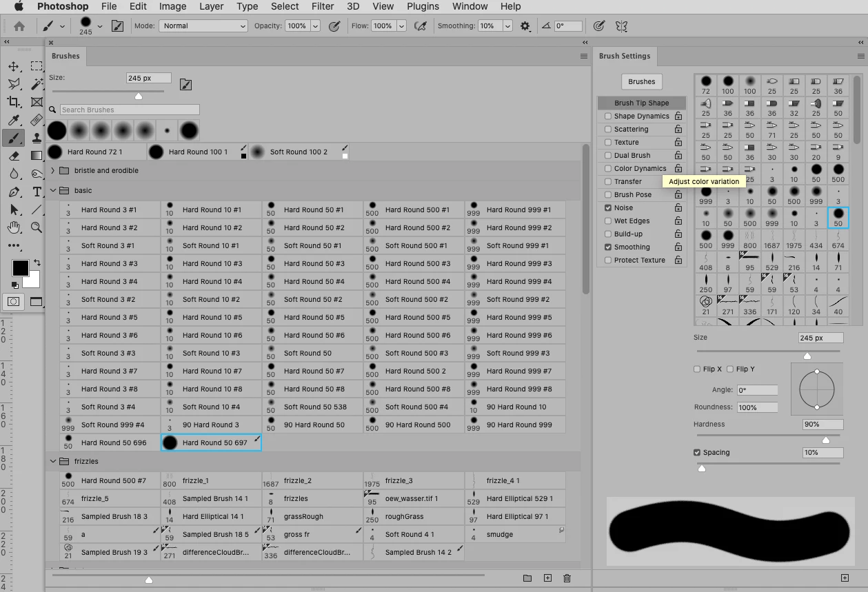
Task: Toggle Quick Mask mode
Action: [x=13, y=301]
